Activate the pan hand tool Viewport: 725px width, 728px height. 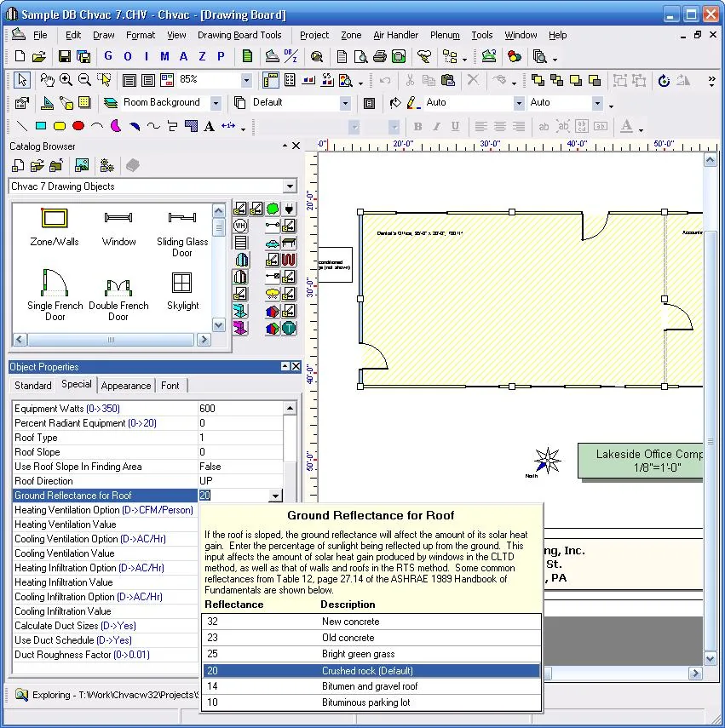47,80
